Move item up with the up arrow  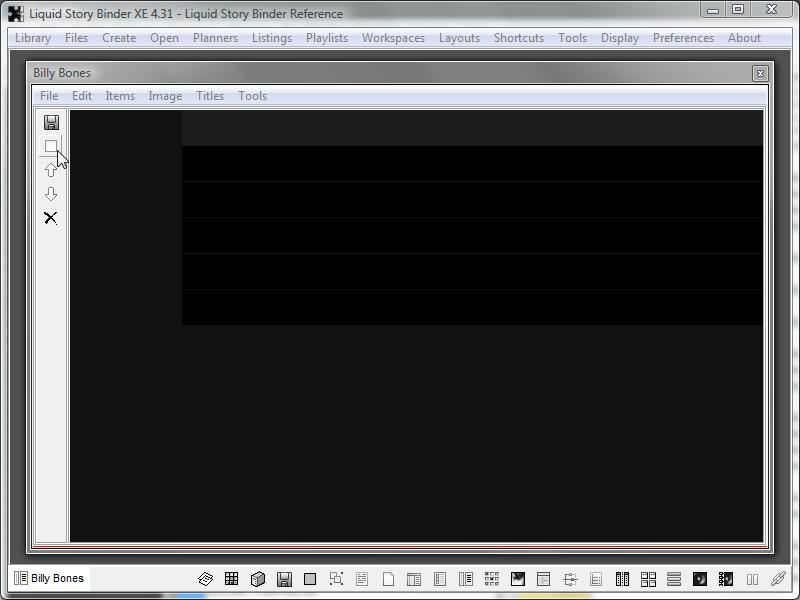click(x=51, y=170)
